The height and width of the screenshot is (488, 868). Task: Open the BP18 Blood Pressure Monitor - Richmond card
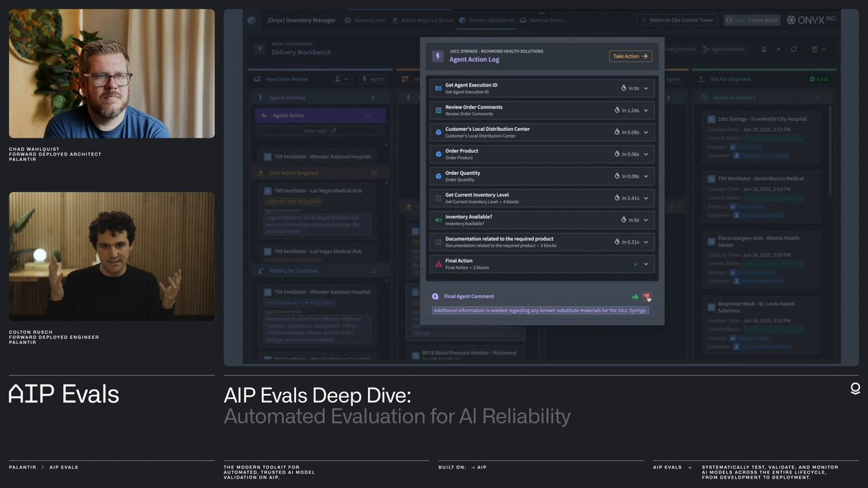click(469, 355)
